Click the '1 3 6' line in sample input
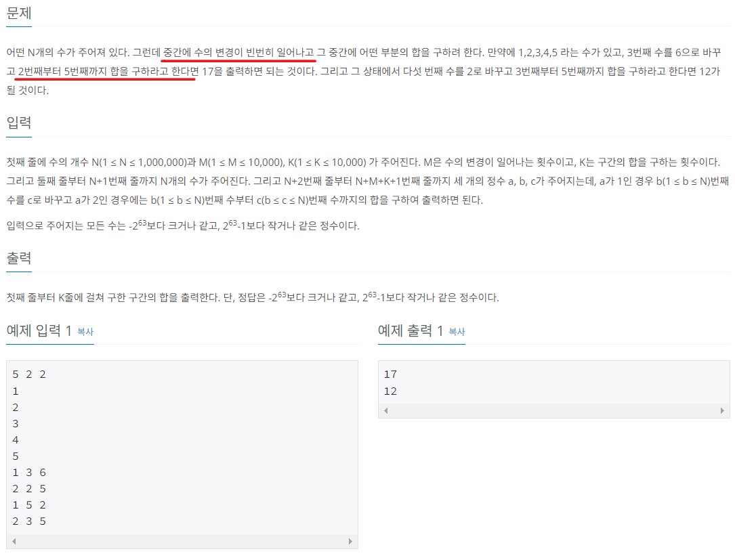 29,473
